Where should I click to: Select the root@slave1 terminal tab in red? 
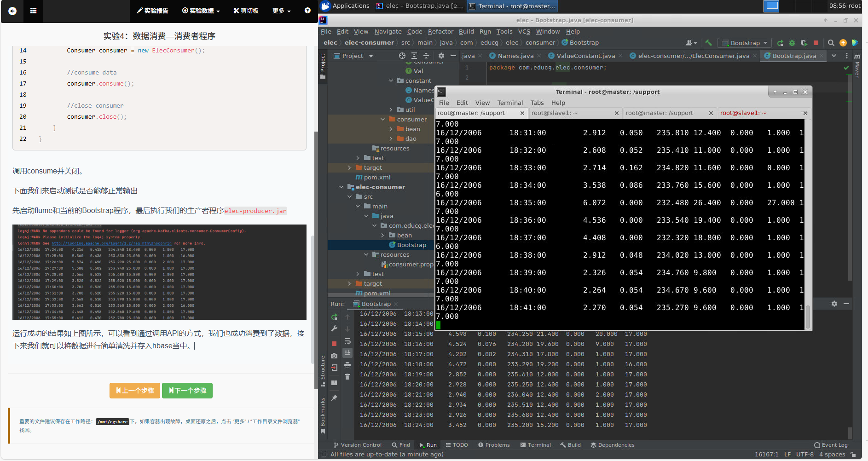tap(743, 113)
